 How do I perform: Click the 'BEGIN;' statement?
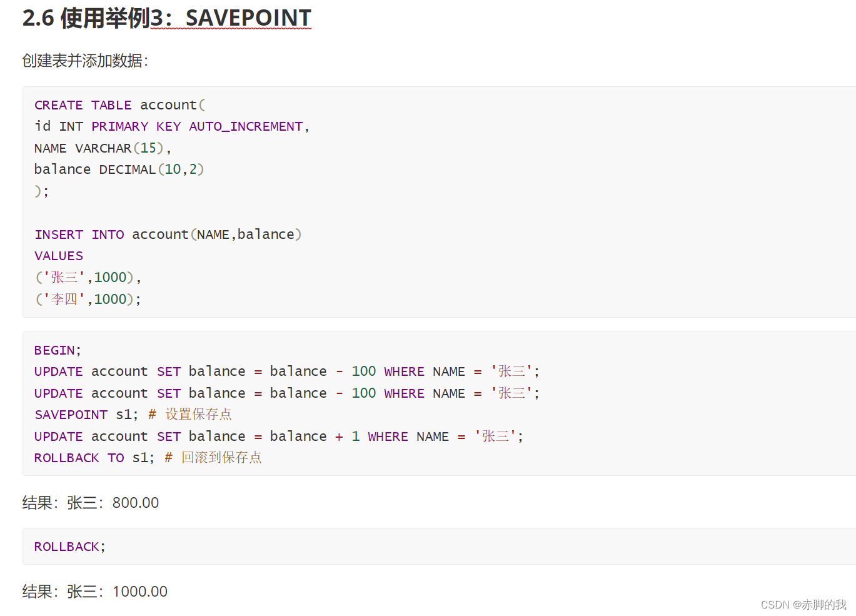pos(58,350)
